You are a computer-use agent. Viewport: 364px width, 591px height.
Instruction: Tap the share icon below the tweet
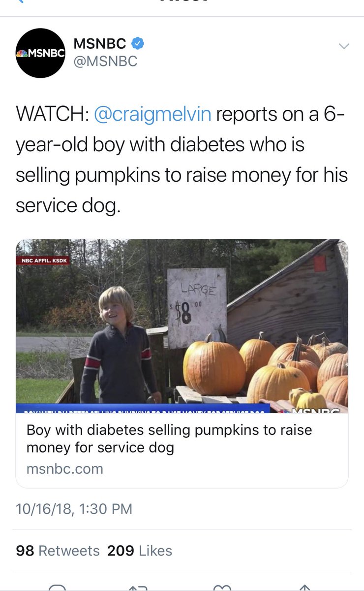tap(304, 588)
